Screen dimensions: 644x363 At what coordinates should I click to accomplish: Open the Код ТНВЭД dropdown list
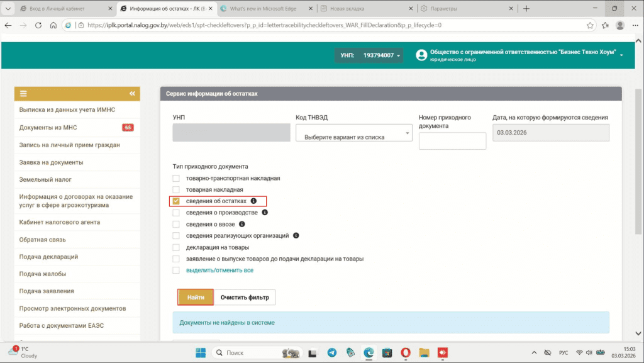[x=354, y=133]
